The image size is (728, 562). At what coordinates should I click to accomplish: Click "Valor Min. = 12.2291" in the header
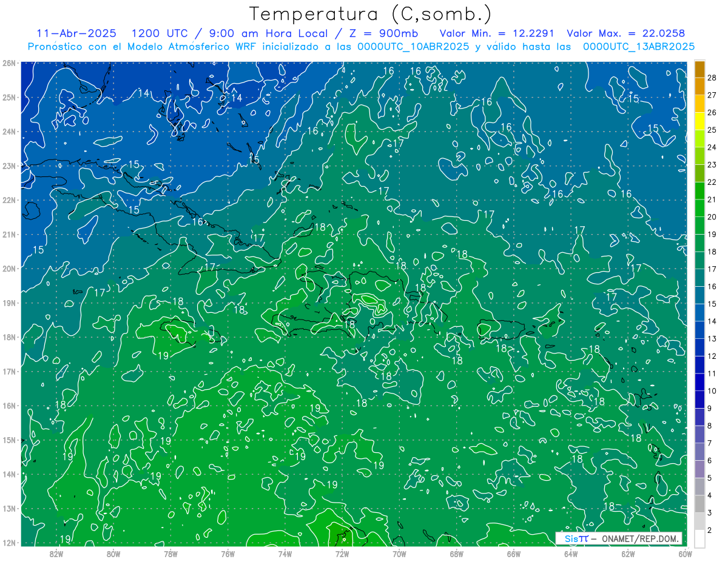(497, 33)
